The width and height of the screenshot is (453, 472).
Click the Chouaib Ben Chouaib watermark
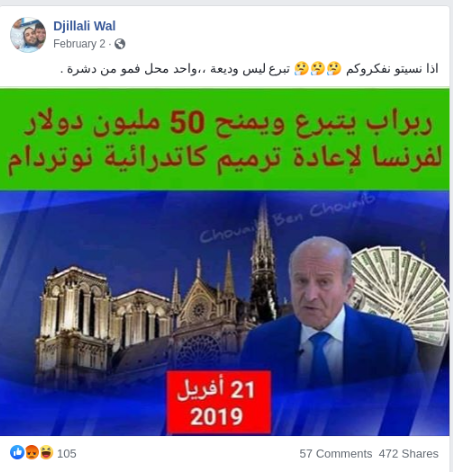click(x=287, y=218)
